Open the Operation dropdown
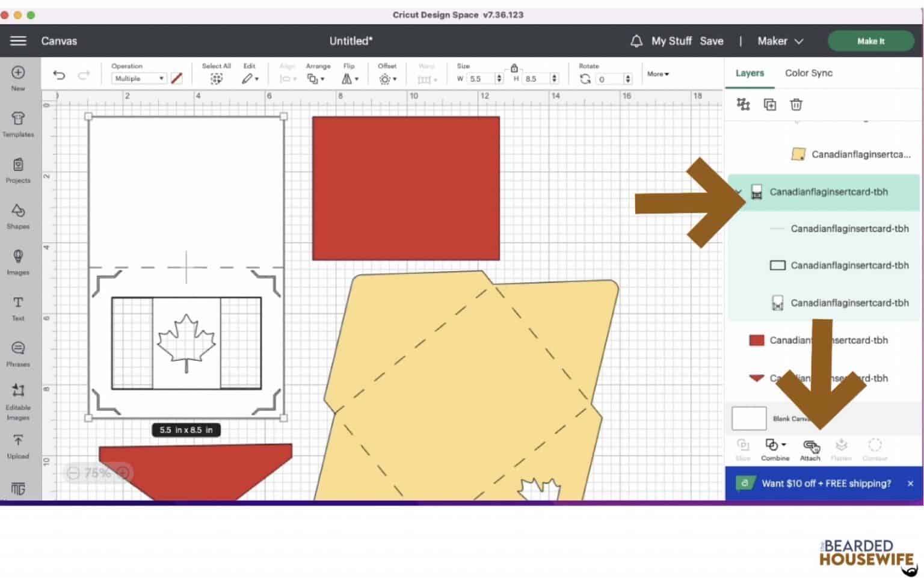 pos(139,79)
